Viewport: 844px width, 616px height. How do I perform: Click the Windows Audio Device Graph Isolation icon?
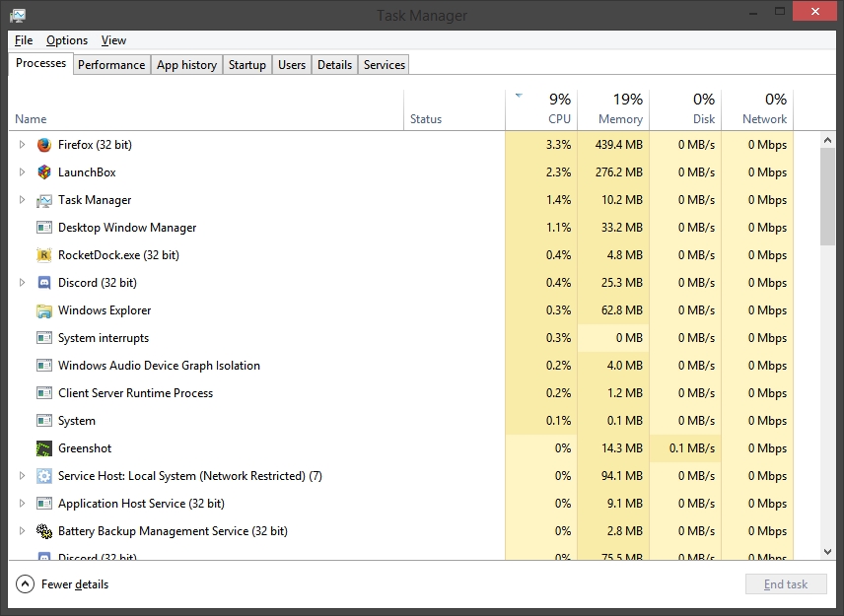point(44,366)
